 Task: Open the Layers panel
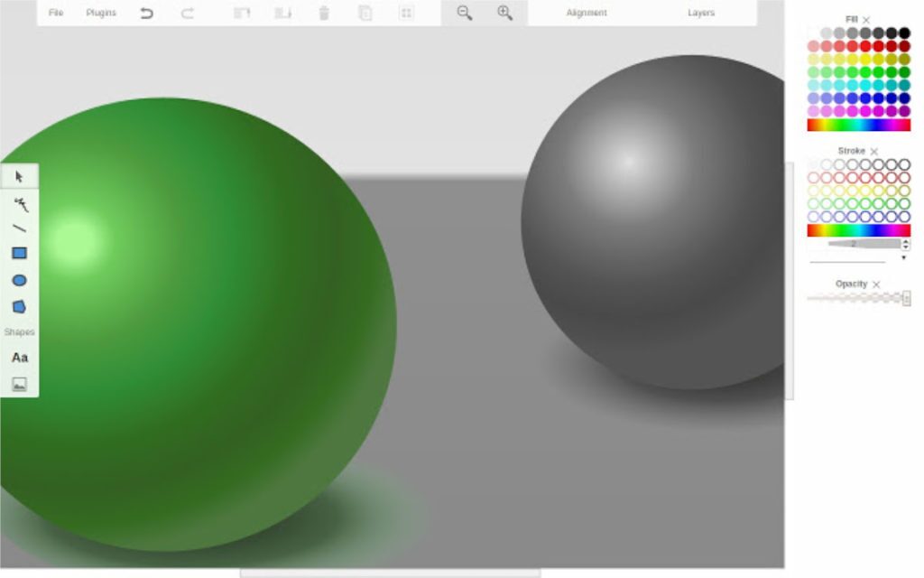click(x=701, y=13)
